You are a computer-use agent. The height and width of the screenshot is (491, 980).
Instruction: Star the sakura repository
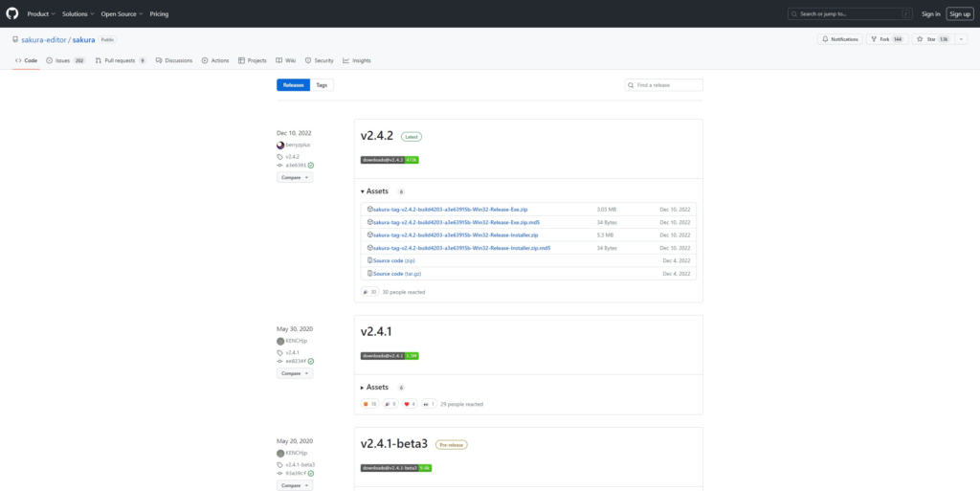tap(932, 39)
